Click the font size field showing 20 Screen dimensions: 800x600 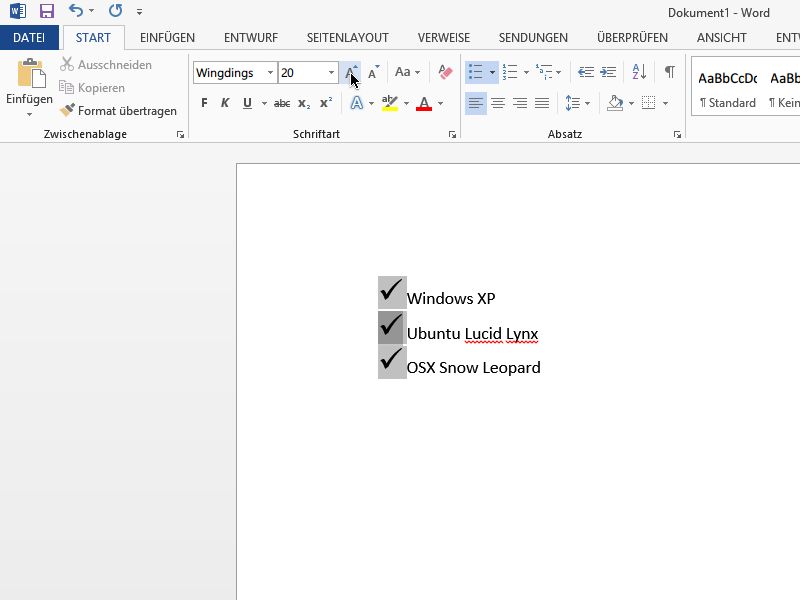click(302, 73)
